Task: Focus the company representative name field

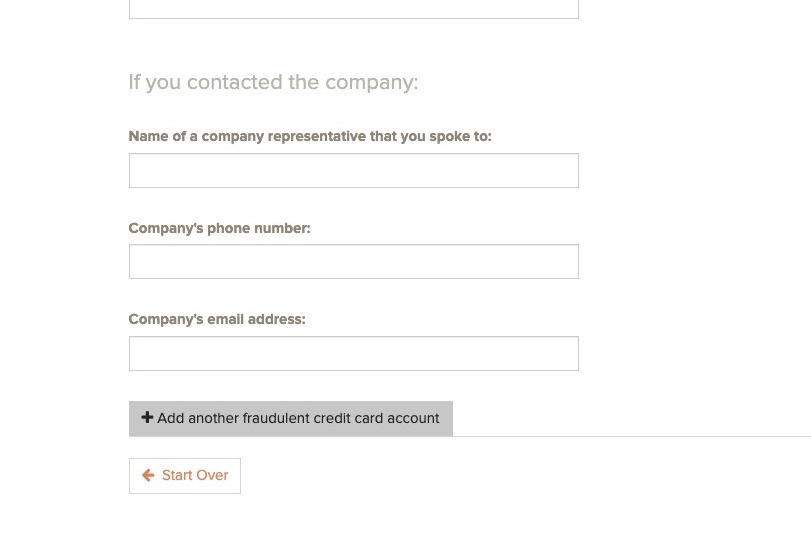Action: pyautogui.click(x=353, y=171)
